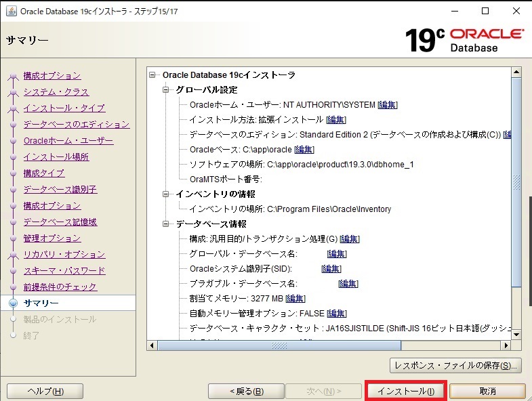Click the summary panel scroll up arrow

pos(516,72)
